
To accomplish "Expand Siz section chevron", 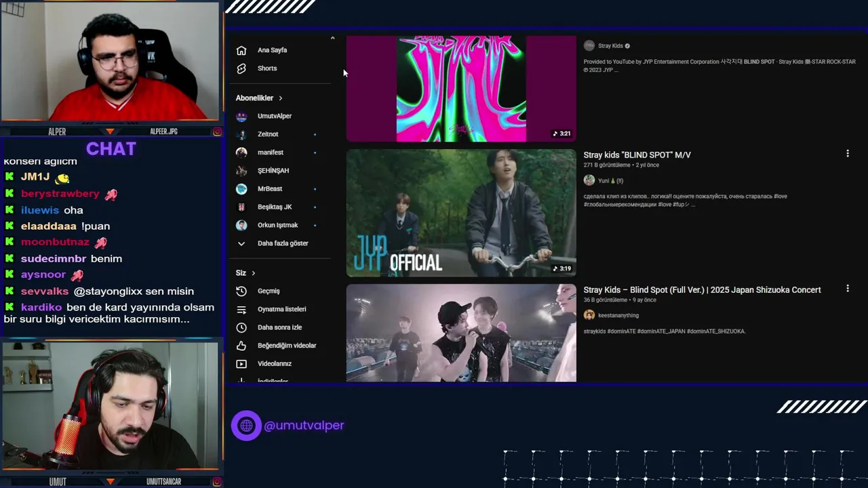I will [253, 273].
